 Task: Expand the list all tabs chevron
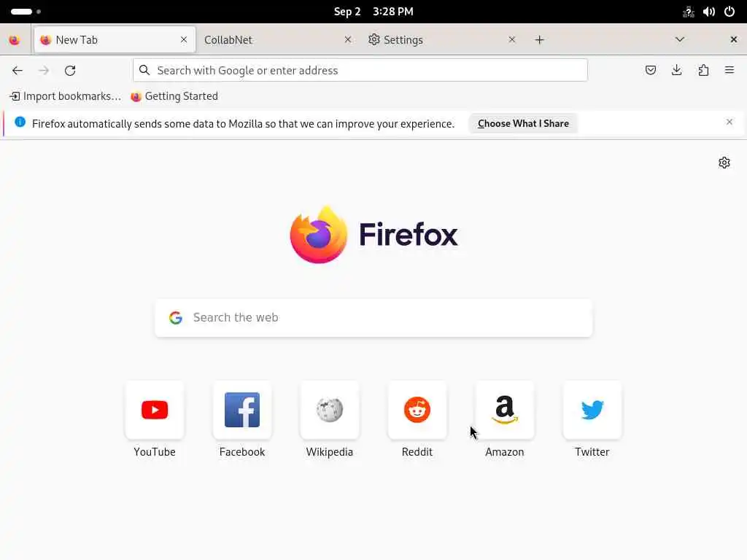(x=680, y=39)
